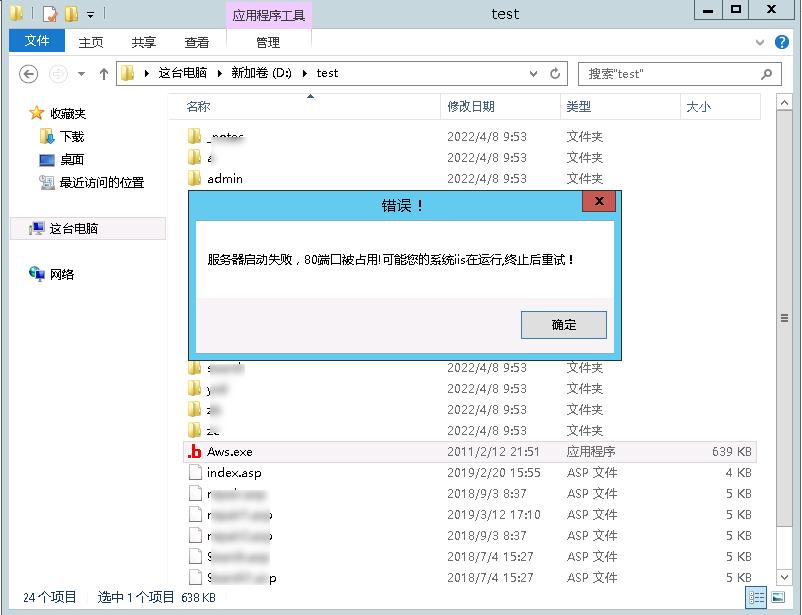
Task: Click the blue Help question mark icon
Action: click(x=781, y=42)
